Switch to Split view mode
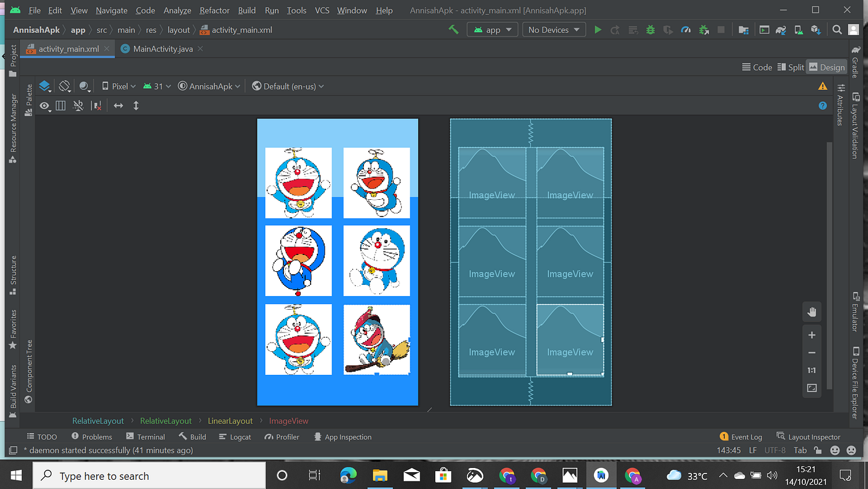868x489 pixels. [790, 67]
